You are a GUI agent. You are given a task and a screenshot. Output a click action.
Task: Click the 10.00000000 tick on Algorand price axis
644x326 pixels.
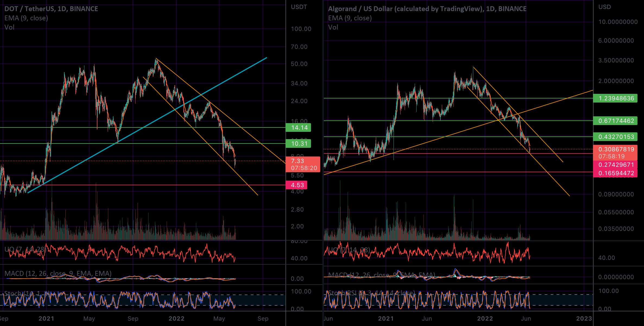tap(618, 22)
